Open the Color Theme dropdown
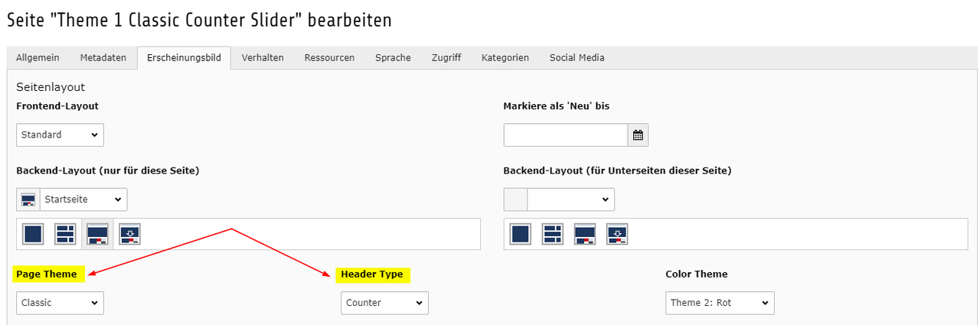Screen dimensions: 980x325 click(720, 303)
